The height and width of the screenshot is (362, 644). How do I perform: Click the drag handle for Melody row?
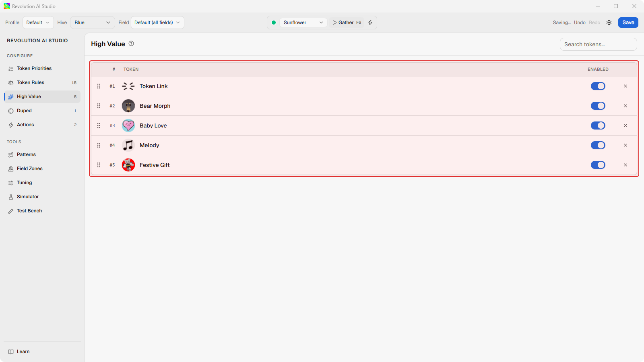[x=99, y=145]
